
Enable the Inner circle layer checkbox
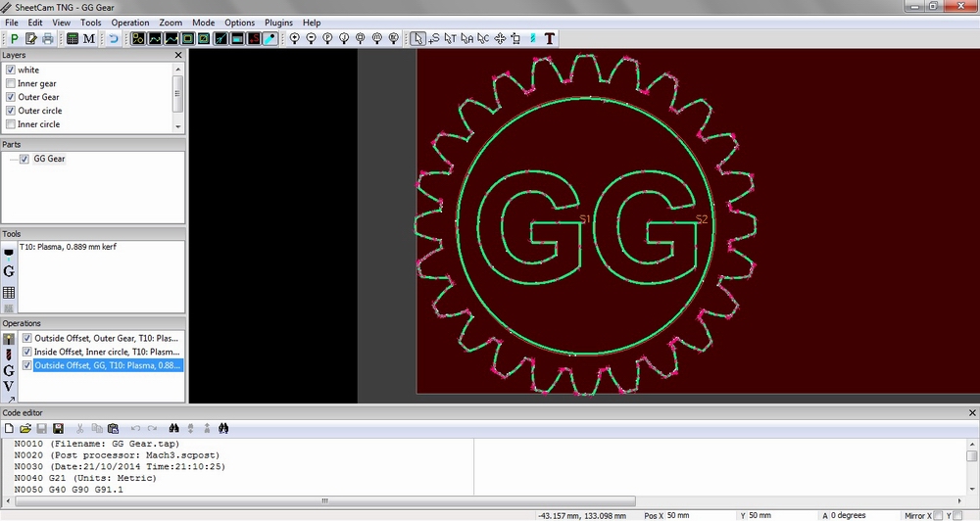[x=11, y=124]
